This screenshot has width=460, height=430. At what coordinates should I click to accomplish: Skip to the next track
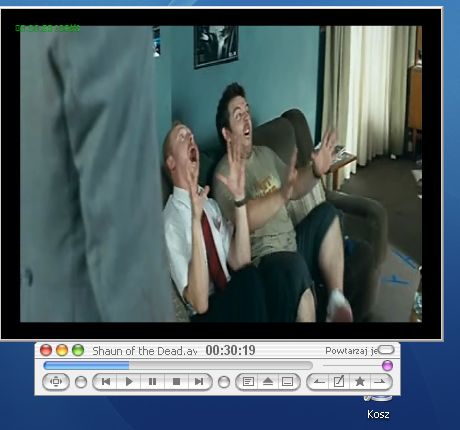point(199,382)
